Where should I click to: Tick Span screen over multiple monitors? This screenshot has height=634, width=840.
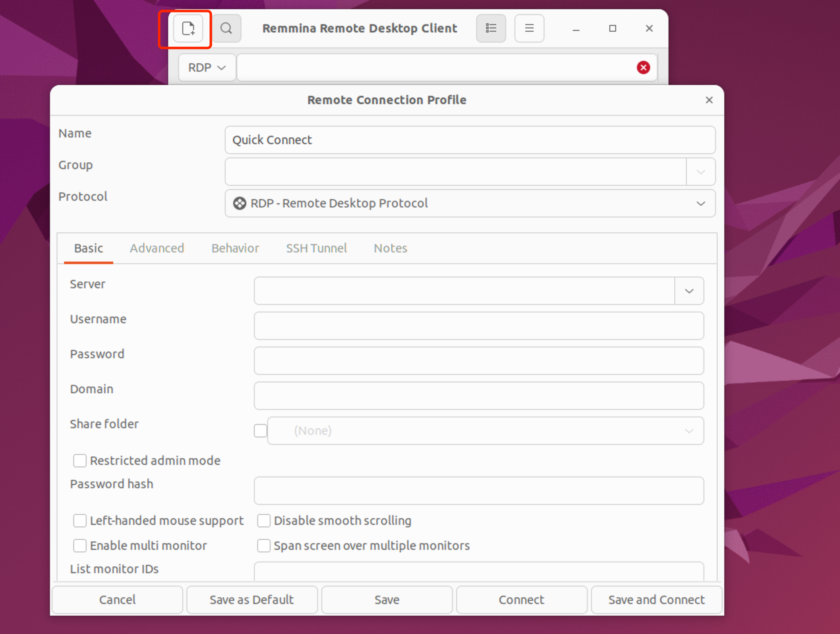264,545
